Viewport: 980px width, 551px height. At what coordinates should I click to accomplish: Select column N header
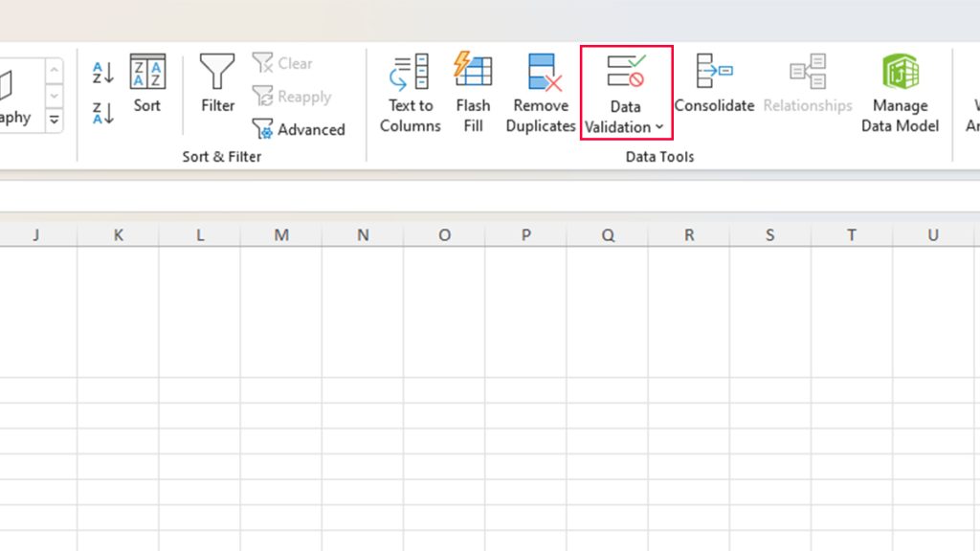point(363,235)
